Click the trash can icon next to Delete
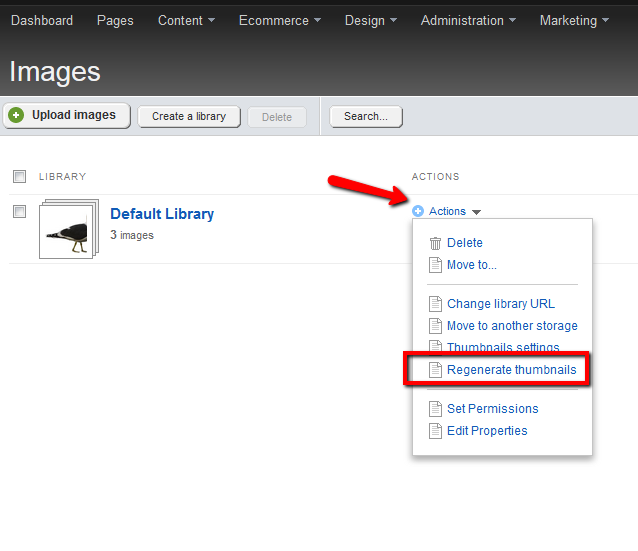The width and height of the screenshot is (638, 551). click(x=435, y=243)
